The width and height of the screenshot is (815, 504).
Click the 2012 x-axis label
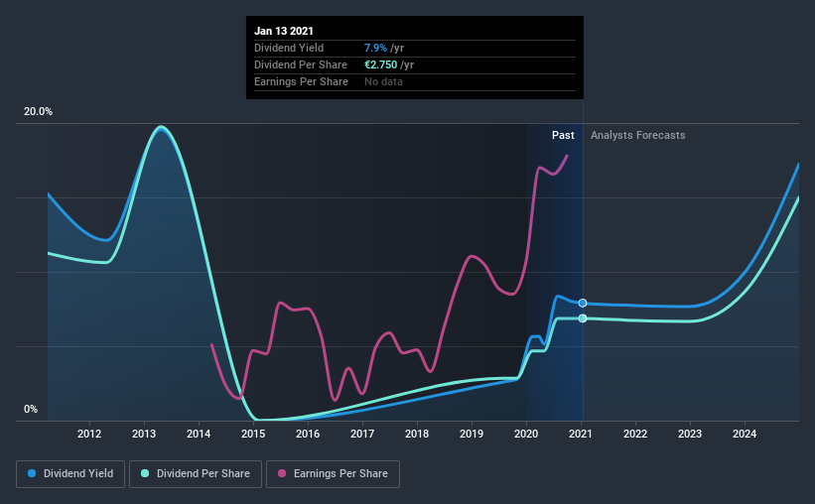point(89,434)
